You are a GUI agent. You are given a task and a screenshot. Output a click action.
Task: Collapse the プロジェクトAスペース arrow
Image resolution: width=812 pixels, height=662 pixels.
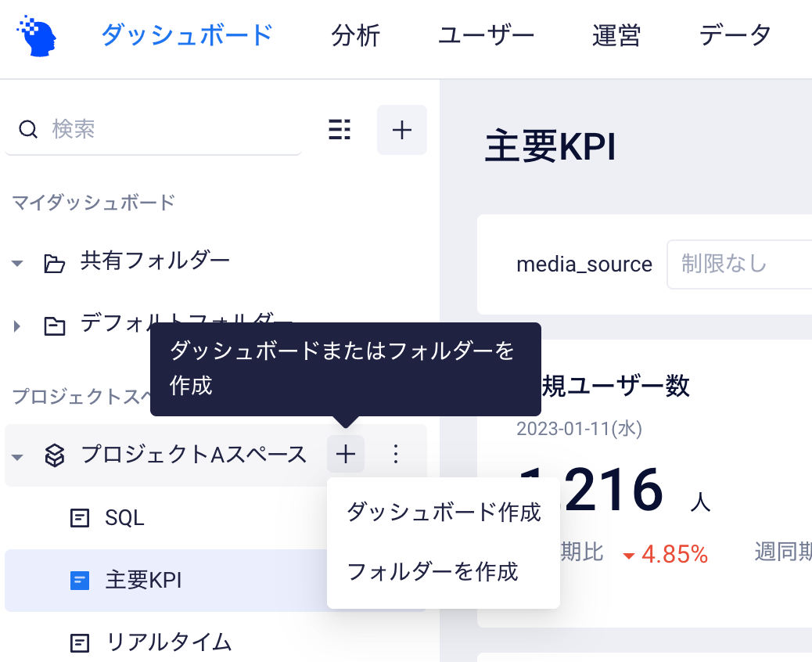click(x=17, y=457)
